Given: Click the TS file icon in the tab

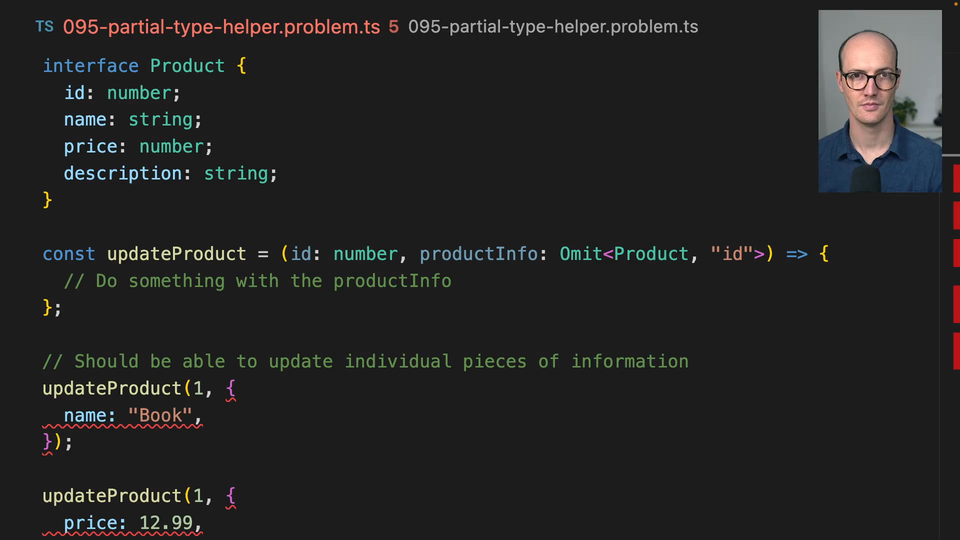Looking at the screenshot, I should tap(44, 26).
